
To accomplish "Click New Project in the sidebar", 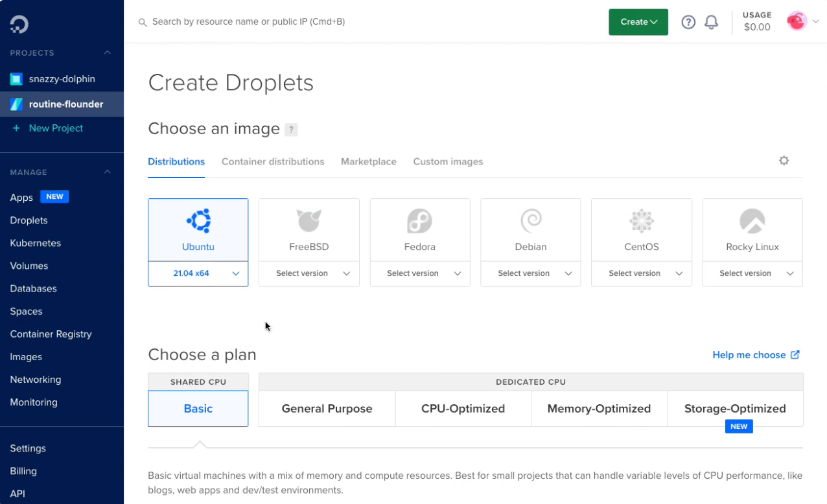I will click(x=56, y=128).
